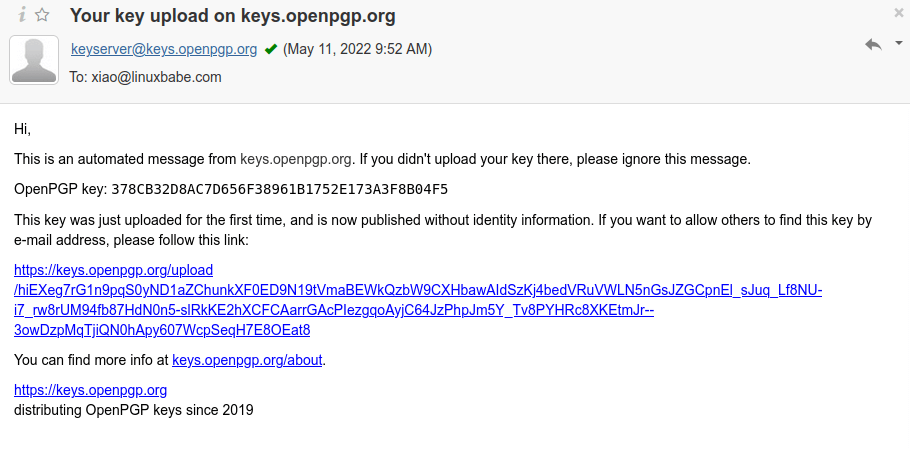The width and height of the screenshot is (910, 449).
Task: Open the keys.openpgp.org/upload verification link
Action: 113,270
